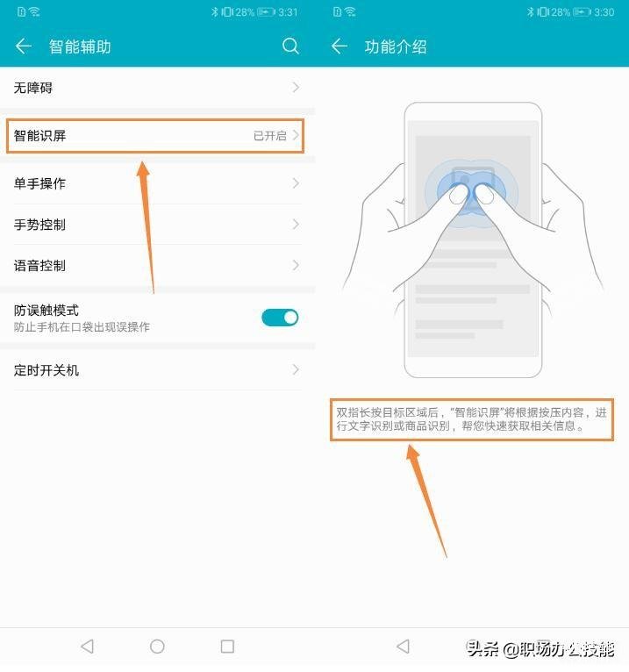The width and height of the screenshot is (629, 672).
Task: Expand 定时开关机 row chevron
Action: [x=296, y=370]
